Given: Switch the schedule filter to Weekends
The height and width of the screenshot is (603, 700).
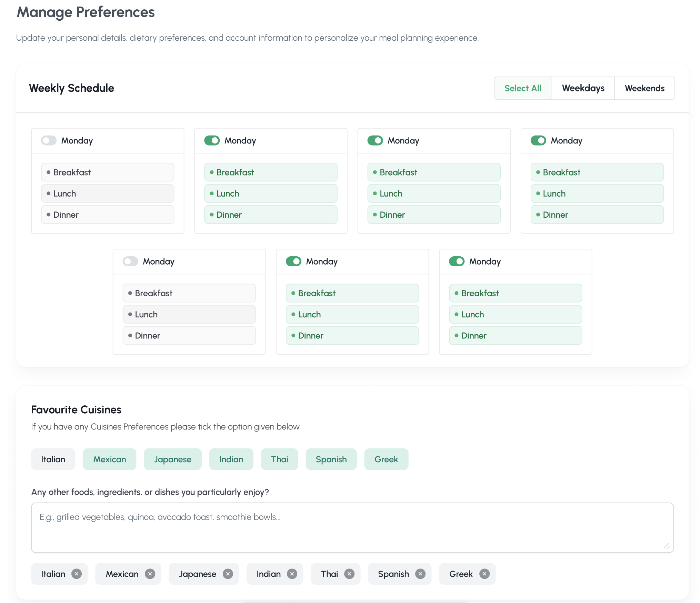Looking at the screenshot, I should pyautogui.click(x=644, y=88).
